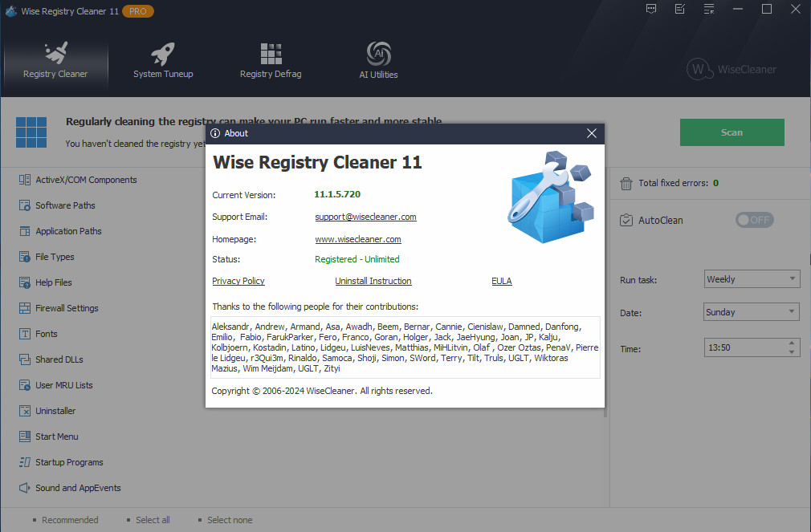Open support@wisecleaner.com email link
811x532 pixels.
click(365, 217)
